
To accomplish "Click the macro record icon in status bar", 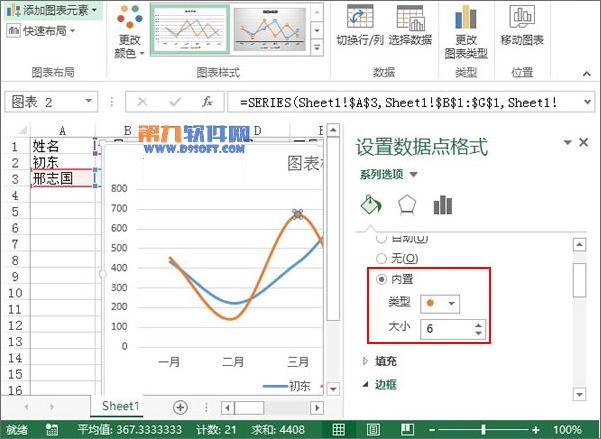I will click(51, 430).
